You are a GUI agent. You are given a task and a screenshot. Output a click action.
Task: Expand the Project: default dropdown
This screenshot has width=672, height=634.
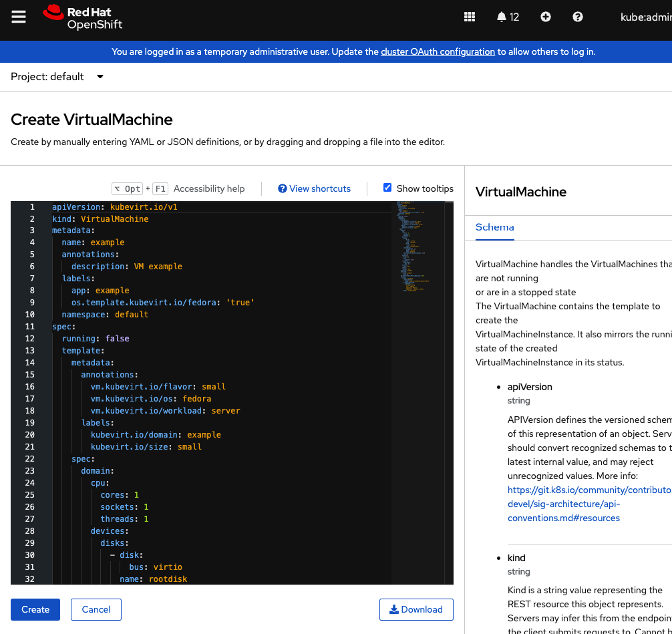(x=57, y=77)
